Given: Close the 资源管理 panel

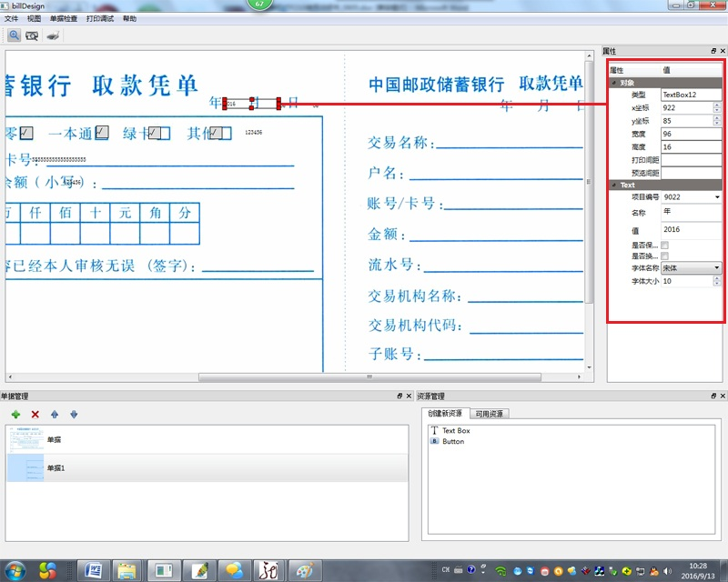Looking at the screenshot, I should [x=723, y=396].
